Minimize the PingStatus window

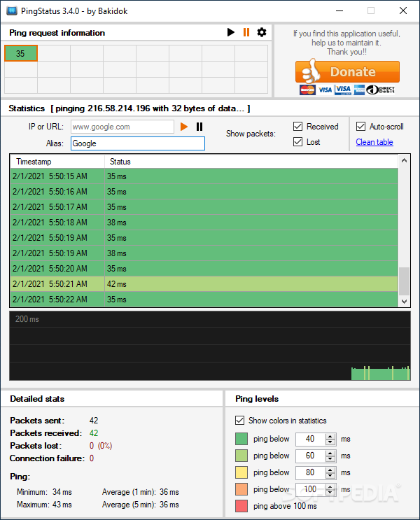pos(339,10)
